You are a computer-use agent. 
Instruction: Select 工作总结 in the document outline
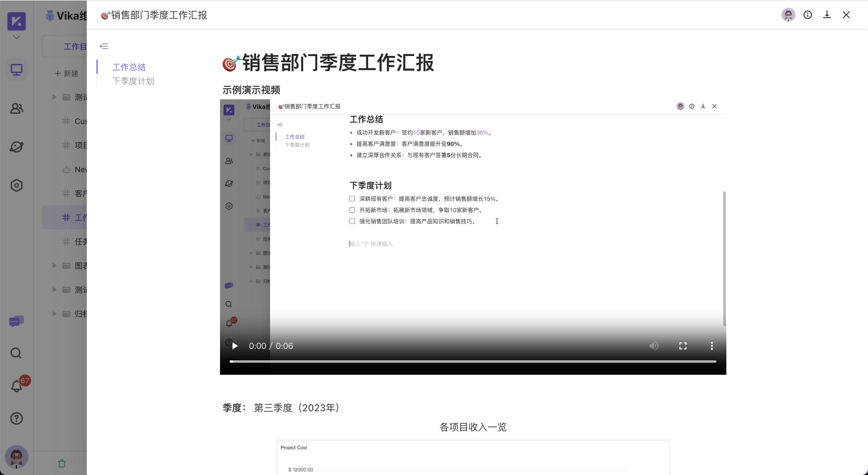129,67
